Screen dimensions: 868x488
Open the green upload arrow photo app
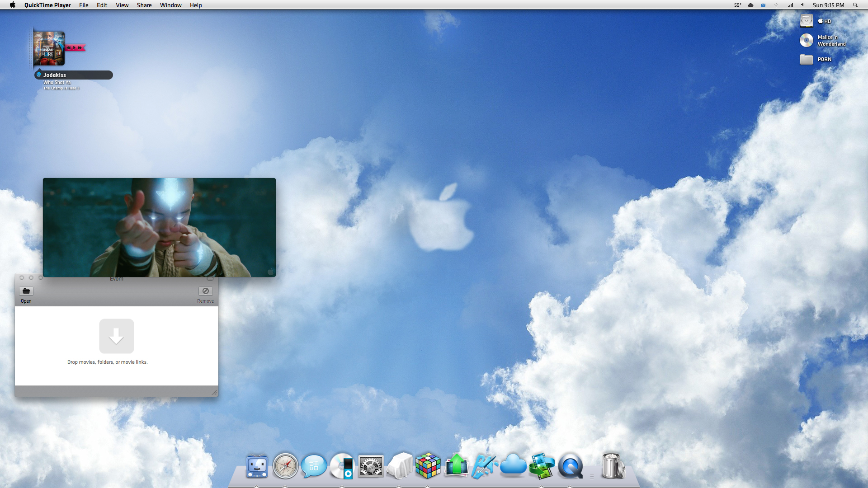pyautogui.click(x=456, y=466)
